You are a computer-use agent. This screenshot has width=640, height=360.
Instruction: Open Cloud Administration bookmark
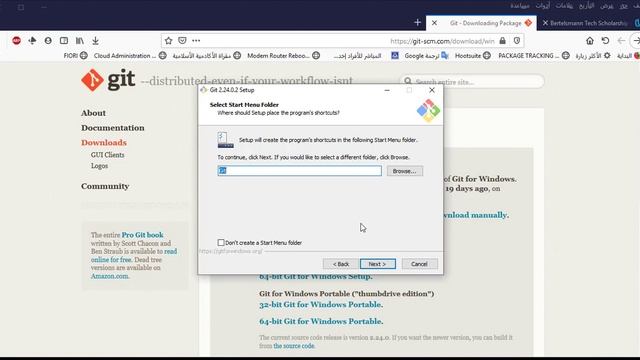(130, 56)
